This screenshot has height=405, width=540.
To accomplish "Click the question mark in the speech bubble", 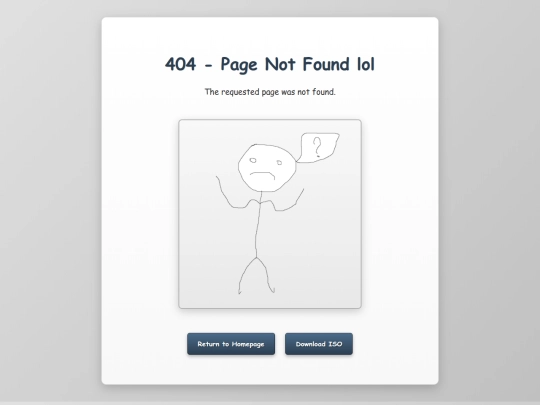I will click(317, 147).
